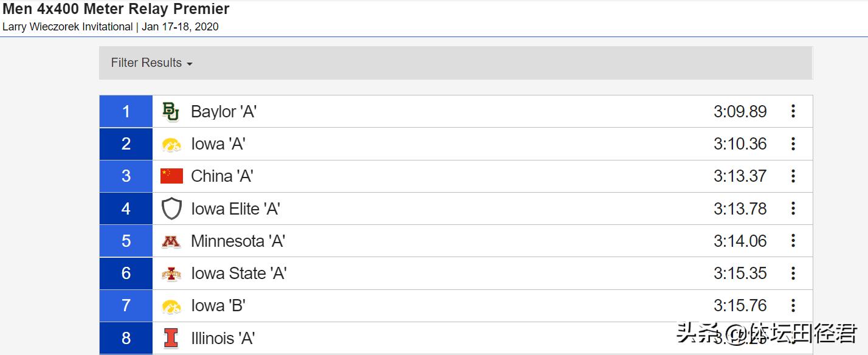Click the Iowa 'B' Hawkeye logo
The height and width of the screenshot is (355, 868).
pyautogui.click(x=171, y=306)
